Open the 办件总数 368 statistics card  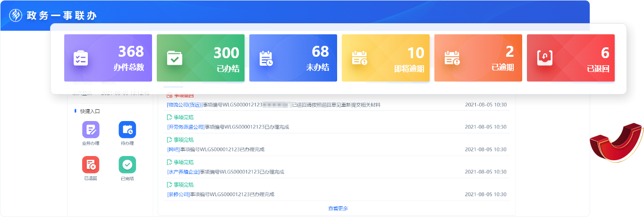pyautogui.click(x=108, y=58)
